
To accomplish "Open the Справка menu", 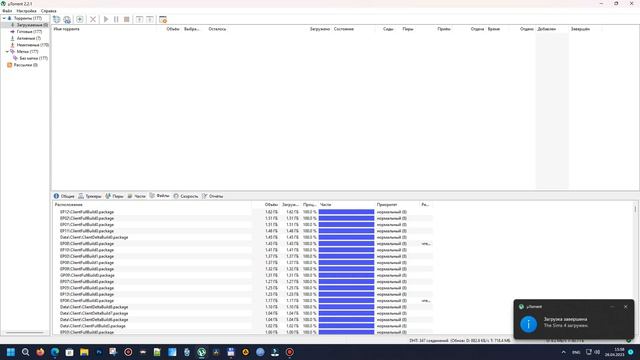I will coord(49,11).
